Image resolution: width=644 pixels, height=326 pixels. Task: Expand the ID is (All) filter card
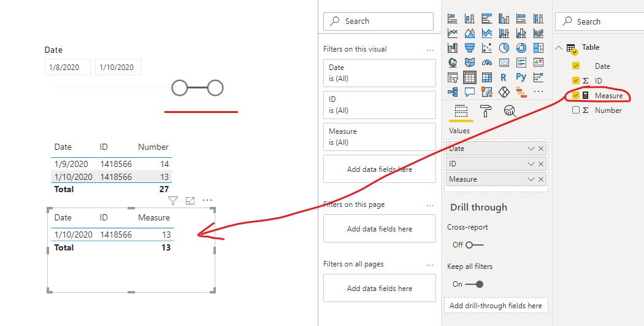tap(380, 105)
